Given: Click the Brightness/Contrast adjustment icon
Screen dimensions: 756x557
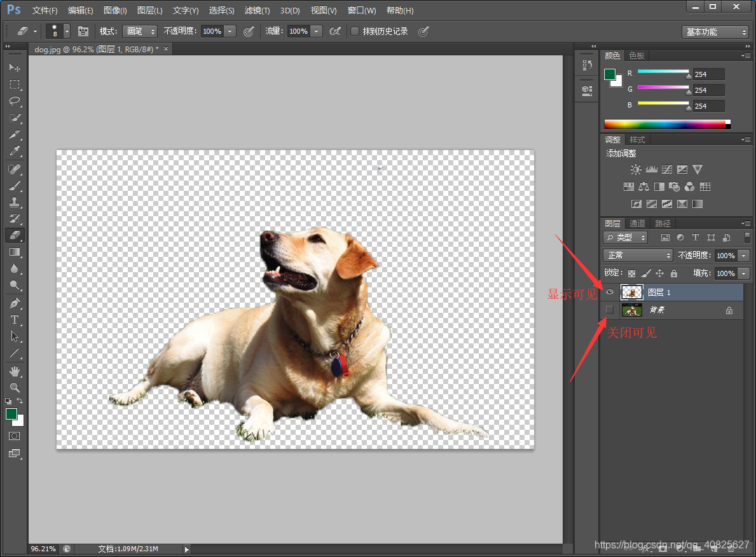Looking at the screenshot, I should tap(636, 169).
